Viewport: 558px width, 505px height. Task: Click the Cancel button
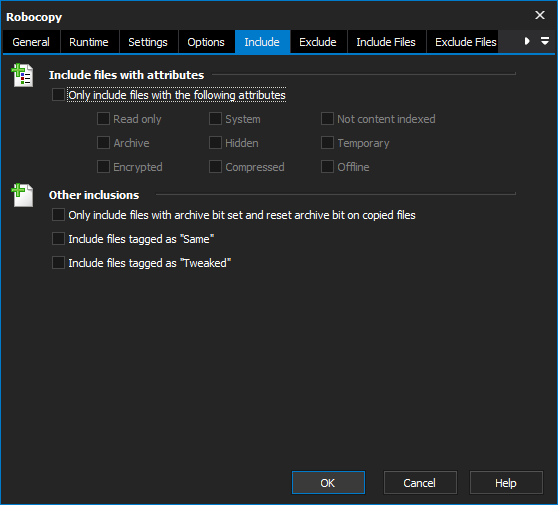coord(420,483)
